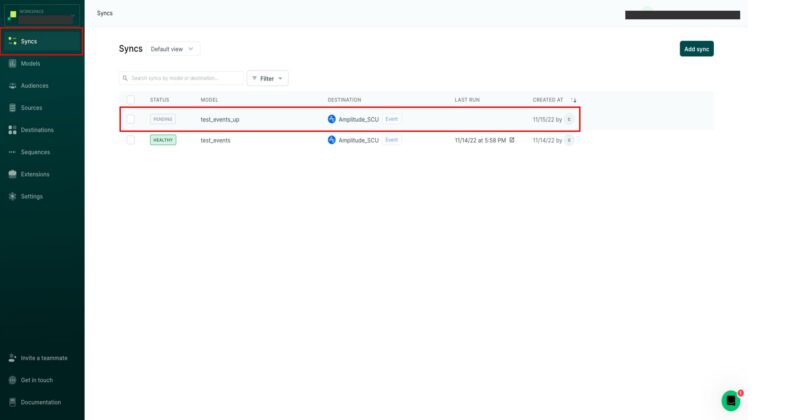Open Sequences from the sidebar menu
Screen dimensions: 800x420
35,152
